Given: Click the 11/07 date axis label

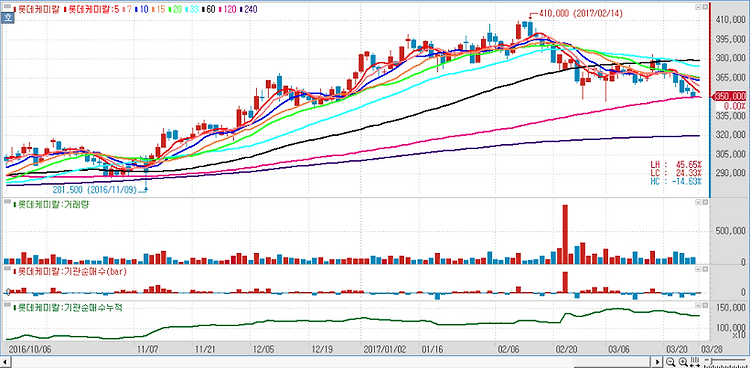Looking at the screenshot, I should pos(147,348).
